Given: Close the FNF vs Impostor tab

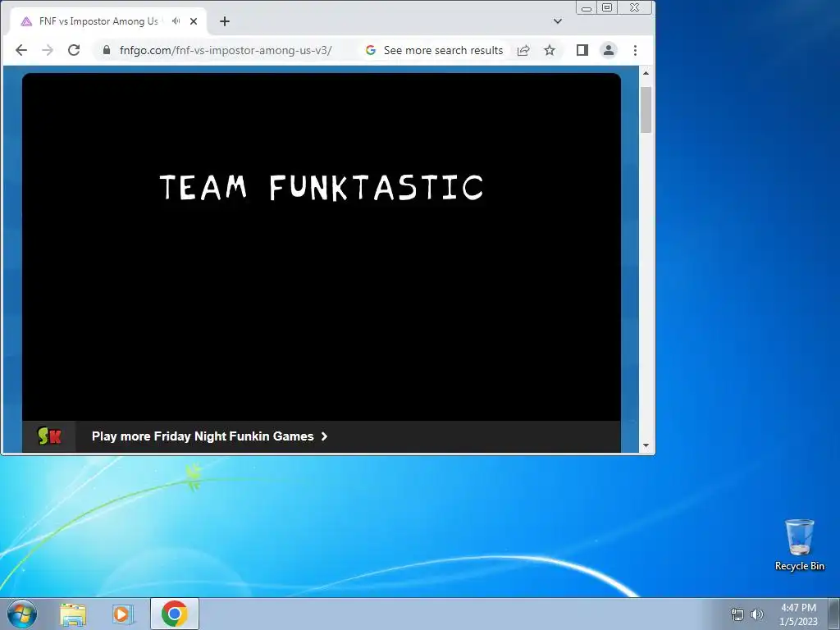Looking at the screenshot, I should (x=194, y=21).
